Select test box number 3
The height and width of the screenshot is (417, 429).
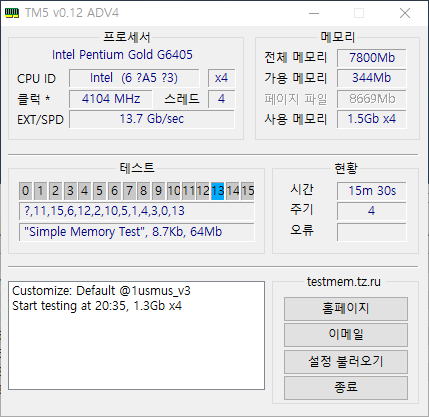[70, 191]
